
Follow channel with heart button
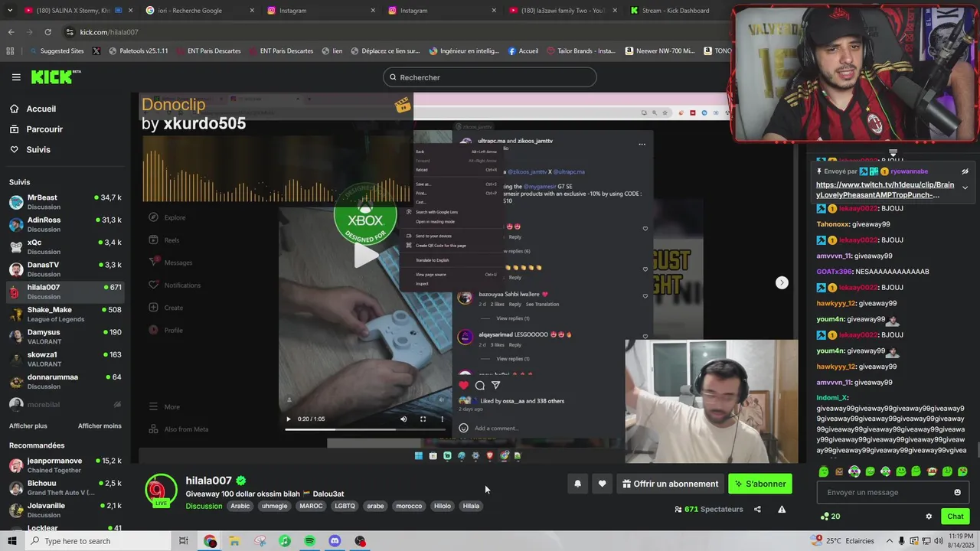[x=602, y=484]
